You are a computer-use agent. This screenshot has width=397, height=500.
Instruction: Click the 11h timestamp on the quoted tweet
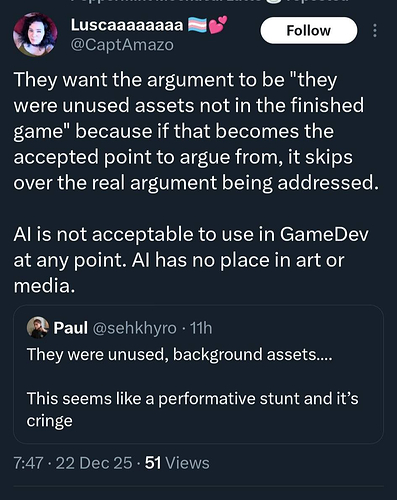point(201,328)
